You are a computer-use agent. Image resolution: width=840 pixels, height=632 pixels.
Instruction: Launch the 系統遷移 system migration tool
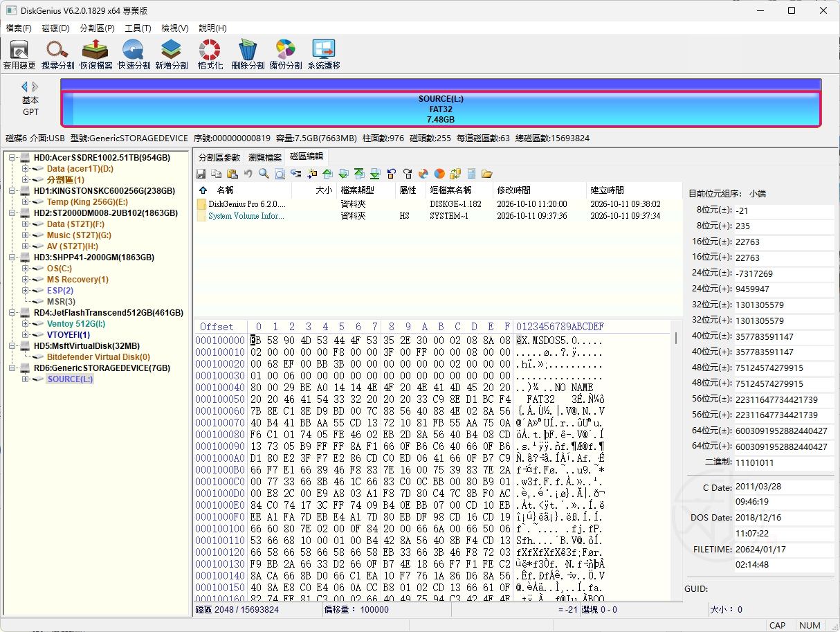[324, 54]
